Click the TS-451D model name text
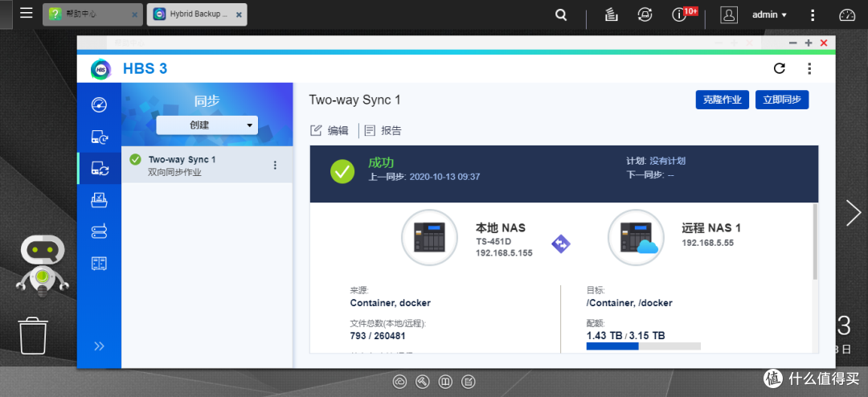The height and width of the screenshot is (397, 868). (494, 241)
